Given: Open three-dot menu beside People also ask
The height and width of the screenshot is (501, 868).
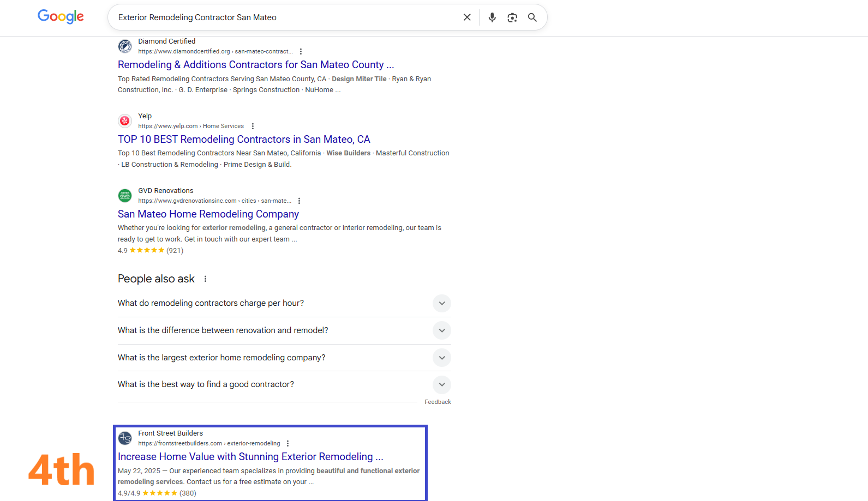Looking at the screenshot, I should pos(205,279).
